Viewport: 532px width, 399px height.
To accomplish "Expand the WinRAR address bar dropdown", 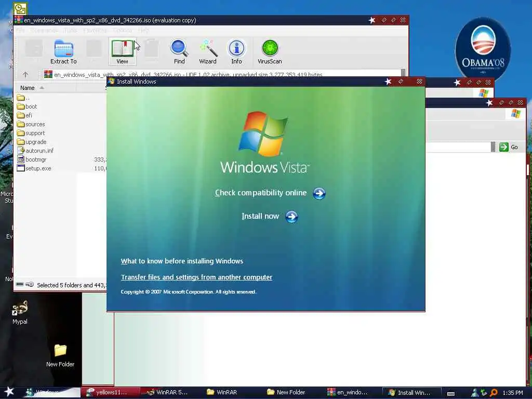I will point(403,73).
